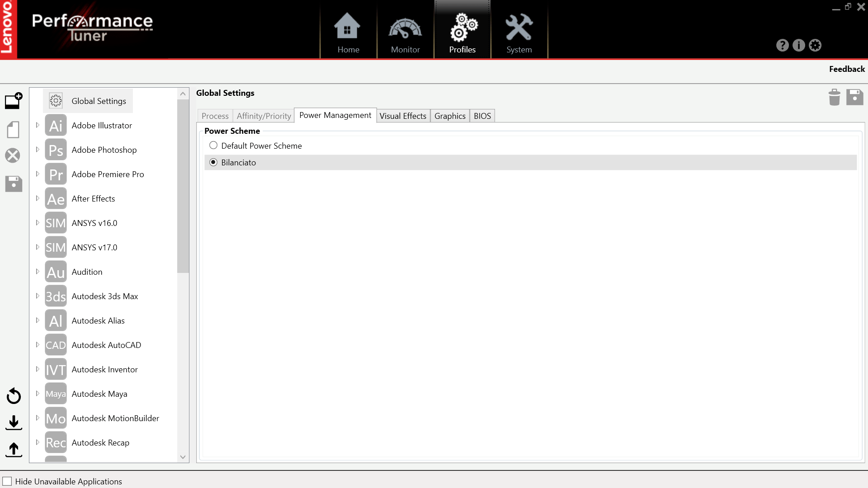
Task: Click the Autodesk AutoCAD CAD icon
Action: [x=56, y=345]
